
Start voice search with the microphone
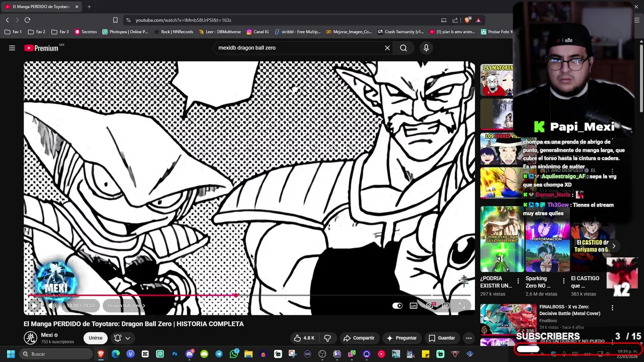point(426,48)
